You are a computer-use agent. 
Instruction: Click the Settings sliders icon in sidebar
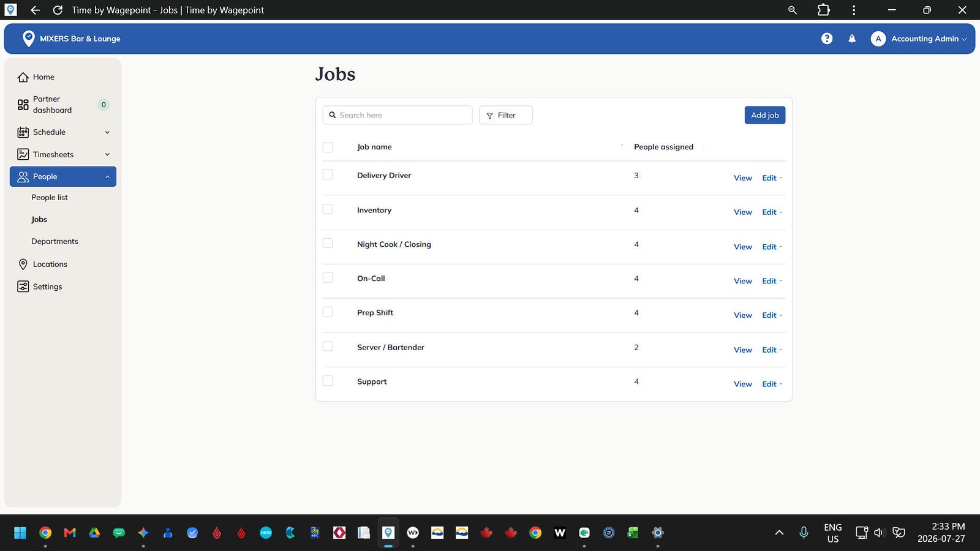click(23, 287)
